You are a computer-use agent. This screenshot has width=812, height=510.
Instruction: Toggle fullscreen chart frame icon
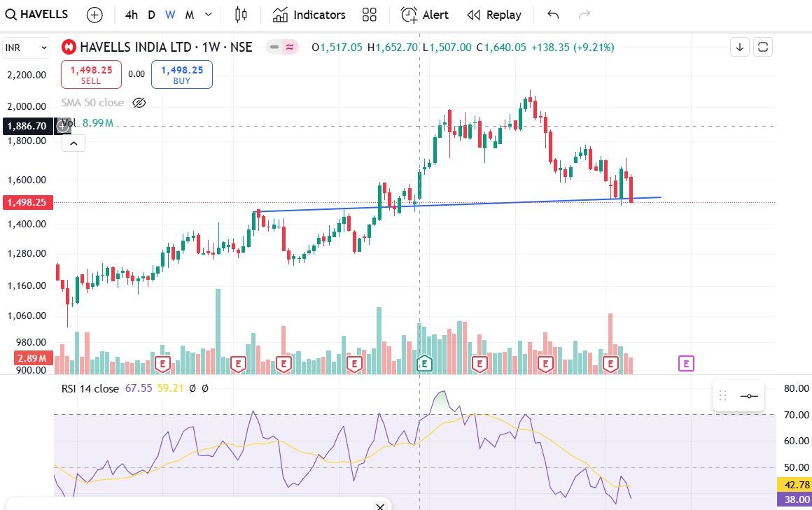coord(763,47)
